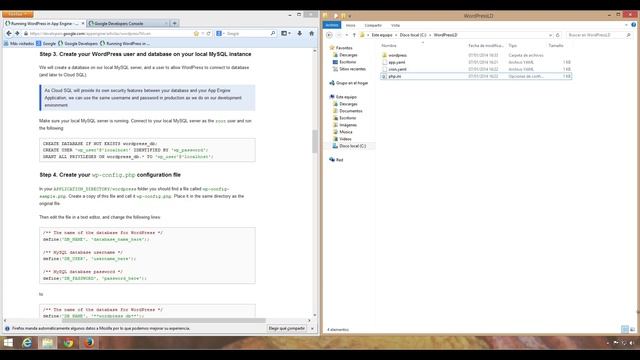Viewport: 640px width, 360px height.
Task: Click Elegir qué compartir button
Action: click(287, 328)
